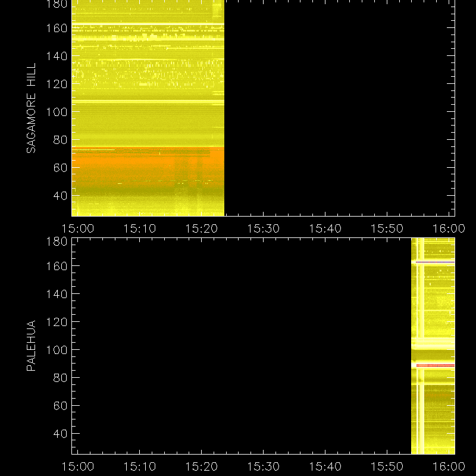Click the 15:20 time label under Palehua plot
Viewport: 476px width, 476px height.
(x=202, y=466)
